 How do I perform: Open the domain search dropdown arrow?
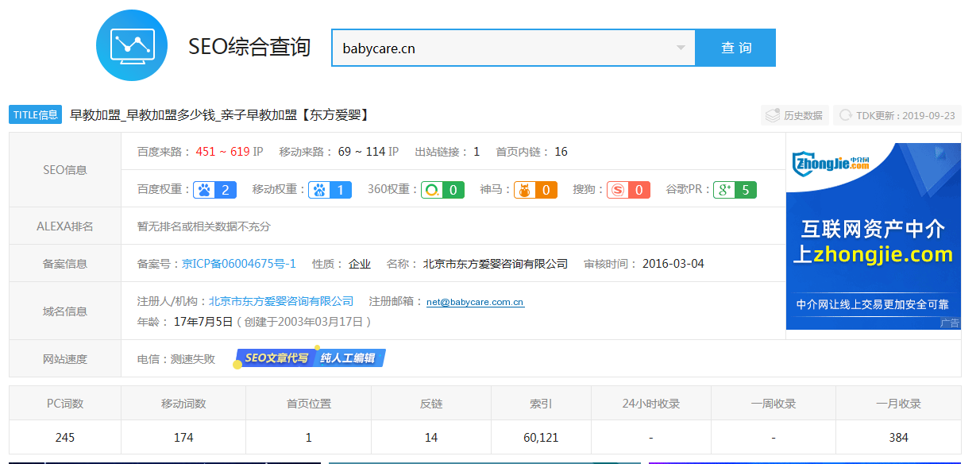pyautogui.click(x=681, y=48)
